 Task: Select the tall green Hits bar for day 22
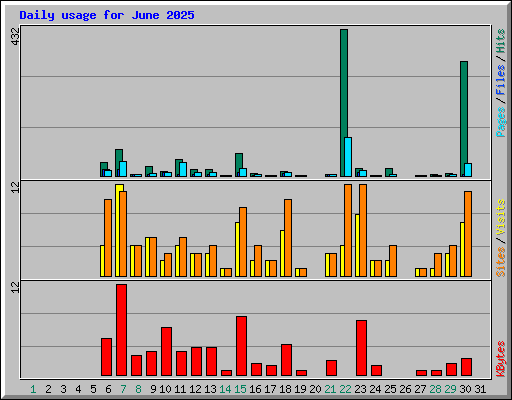coord(344,103)
